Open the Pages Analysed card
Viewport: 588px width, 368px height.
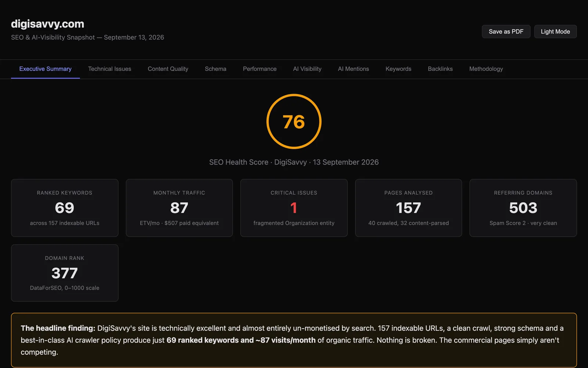(x=408, y=208)
